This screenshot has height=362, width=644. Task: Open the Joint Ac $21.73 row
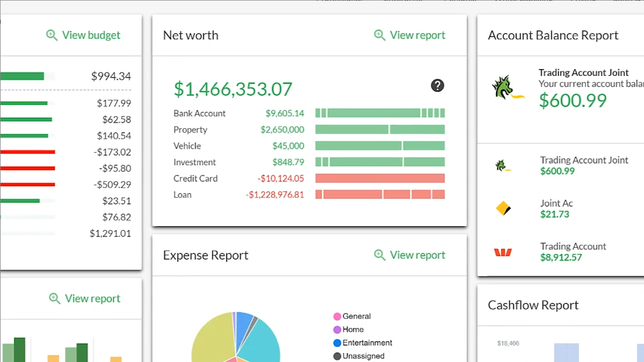(x=560, y=208)
